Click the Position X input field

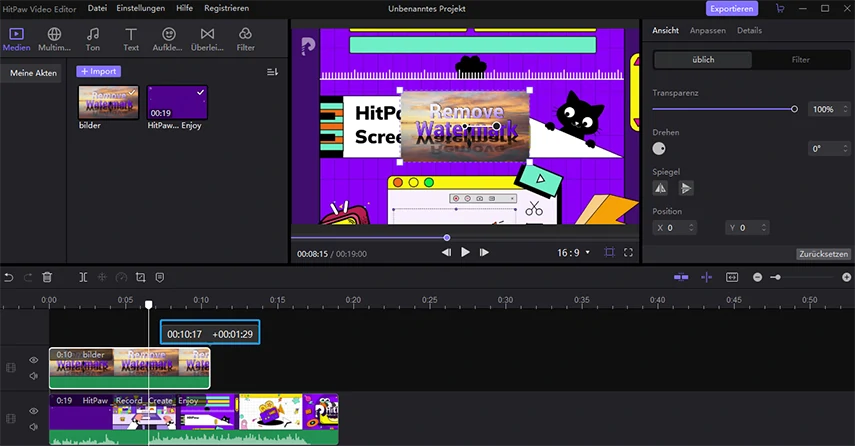pyautogui.click(x=675, y=228)
